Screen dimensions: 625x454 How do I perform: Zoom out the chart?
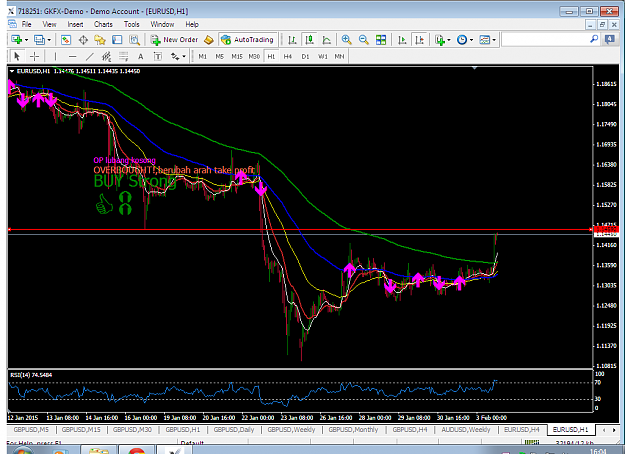pyautogui.click(x=364, y=39)
